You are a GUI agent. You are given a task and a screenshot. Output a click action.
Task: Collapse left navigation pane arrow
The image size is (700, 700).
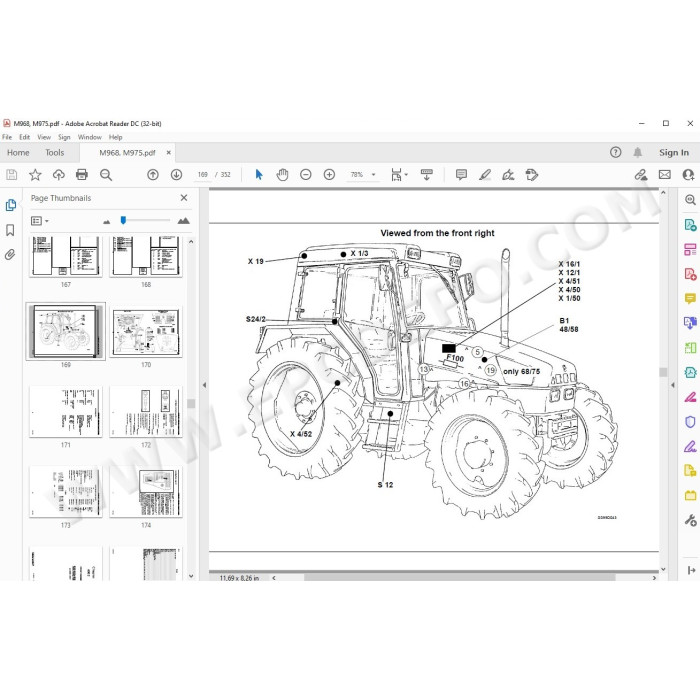coord(204,385)
